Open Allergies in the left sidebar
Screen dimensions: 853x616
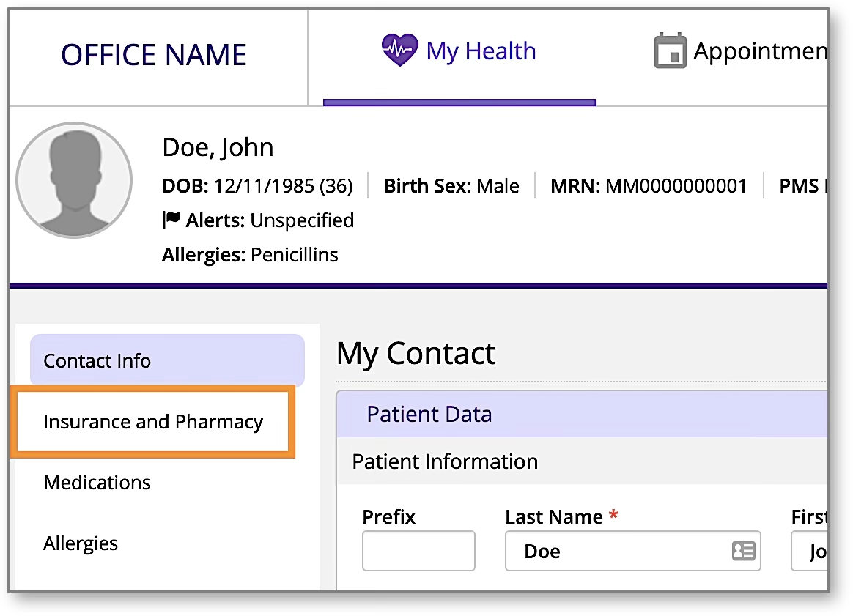click(x=81, y=543)
